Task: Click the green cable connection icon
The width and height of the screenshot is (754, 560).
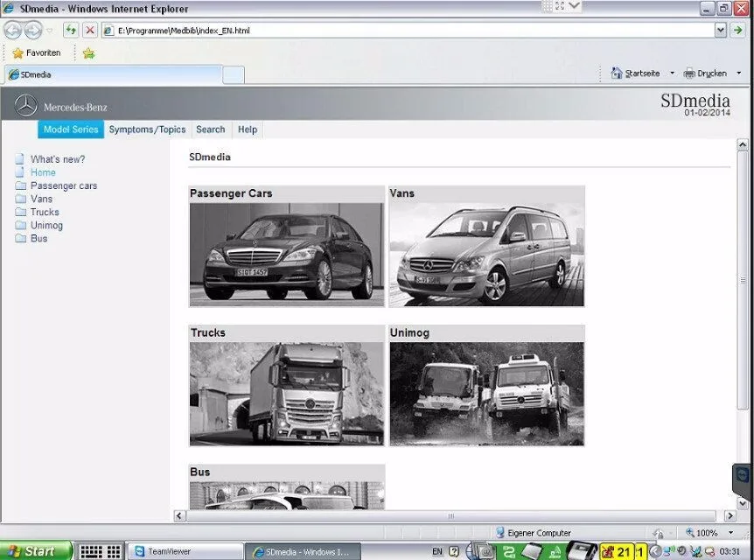Action: pos(509,551)
